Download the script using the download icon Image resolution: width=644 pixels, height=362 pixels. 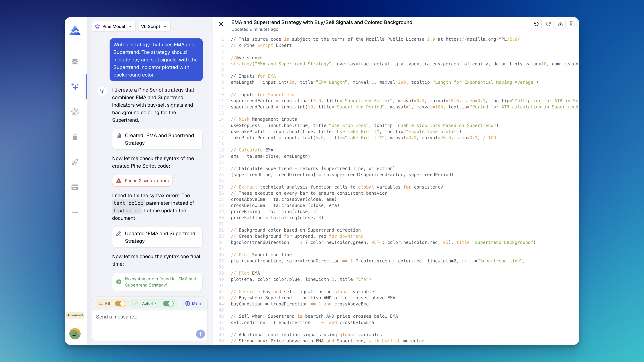pos(560,24)
